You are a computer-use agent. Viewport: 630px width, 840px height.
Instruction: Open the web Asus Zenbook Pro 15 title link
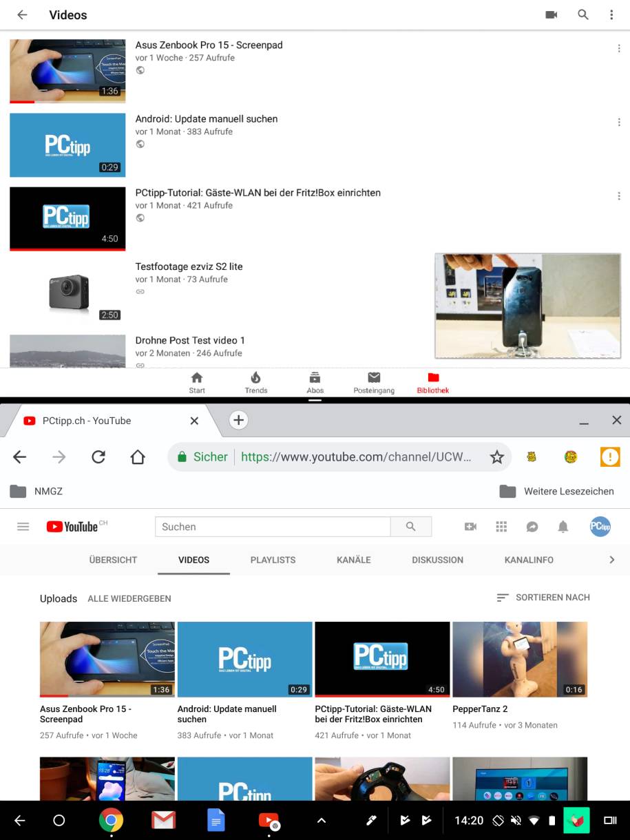click(x=85, y=714)
